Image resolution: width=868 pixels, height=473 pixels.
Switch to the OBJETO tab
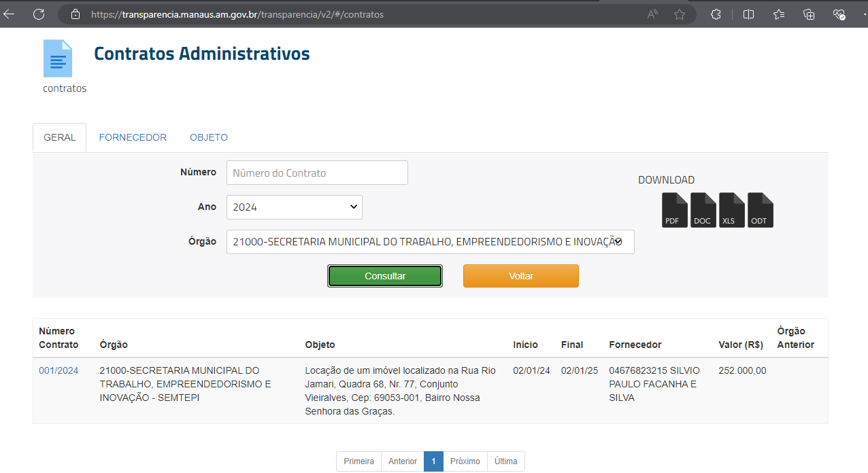(x=209, y=137)
